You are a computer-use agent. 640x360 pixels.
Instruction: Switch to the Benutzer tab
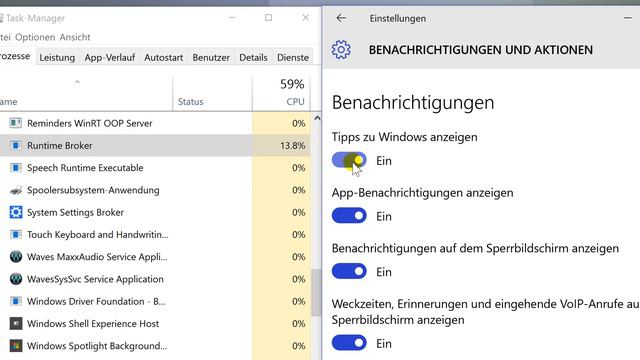click(x=211, y=58)
